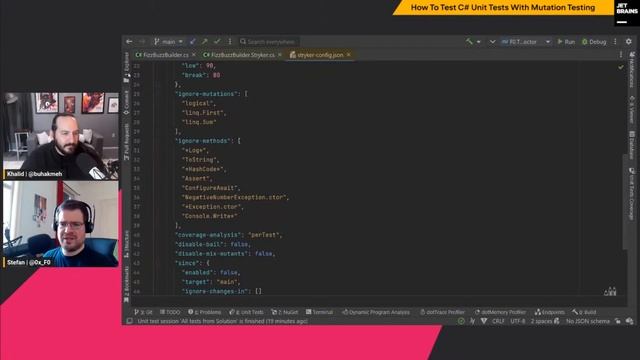
Task: Open the Unit Tests tool window tab
Action: click(247, 312)
